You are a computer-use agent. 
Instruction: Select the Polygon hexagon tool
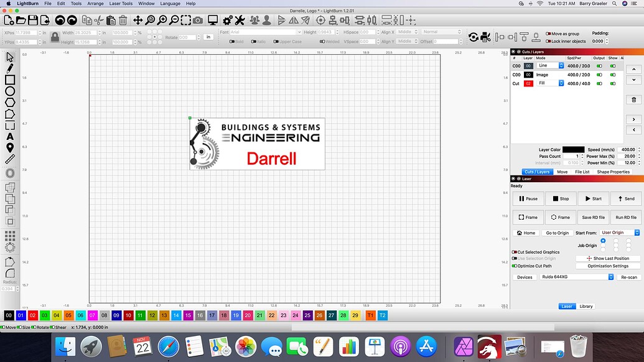click(x=10, y=103)
